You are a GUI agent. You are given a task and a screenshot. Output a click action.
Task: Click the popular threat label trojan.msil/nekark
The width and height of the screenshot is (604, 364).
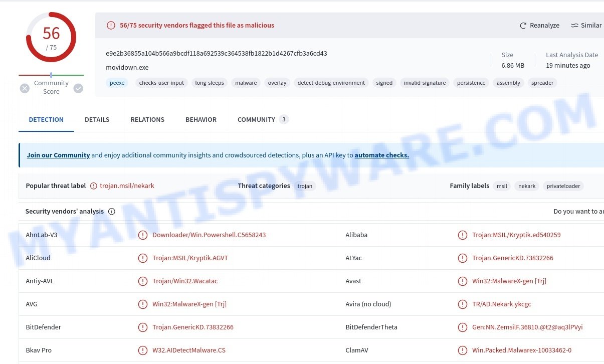tap(127, 186)
